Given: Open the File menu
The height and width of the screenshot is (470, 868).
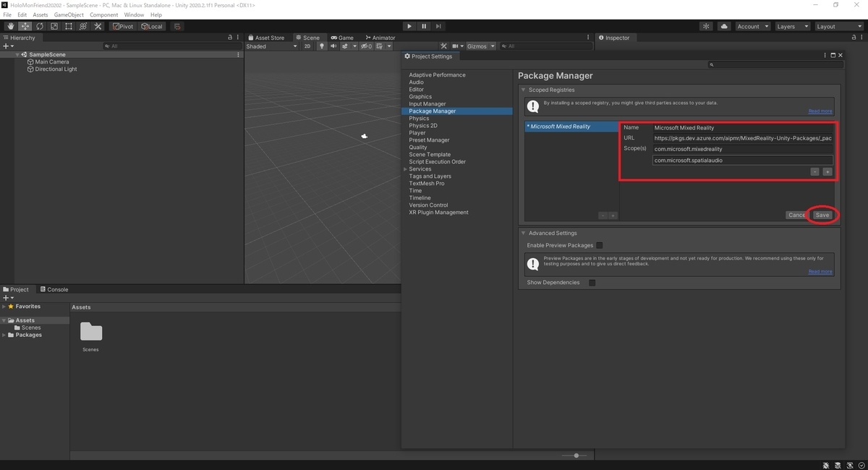Looking at the screenshot, I should 7,14.
